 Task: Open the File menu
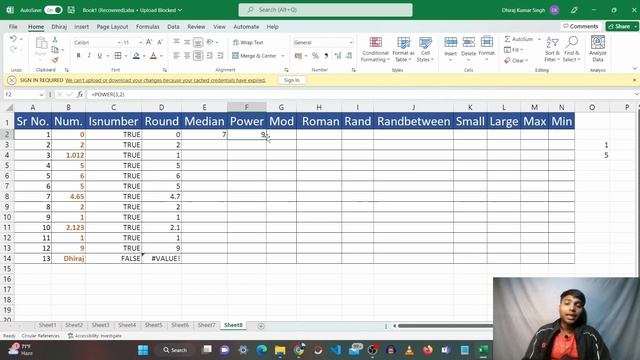coord(13,27)
